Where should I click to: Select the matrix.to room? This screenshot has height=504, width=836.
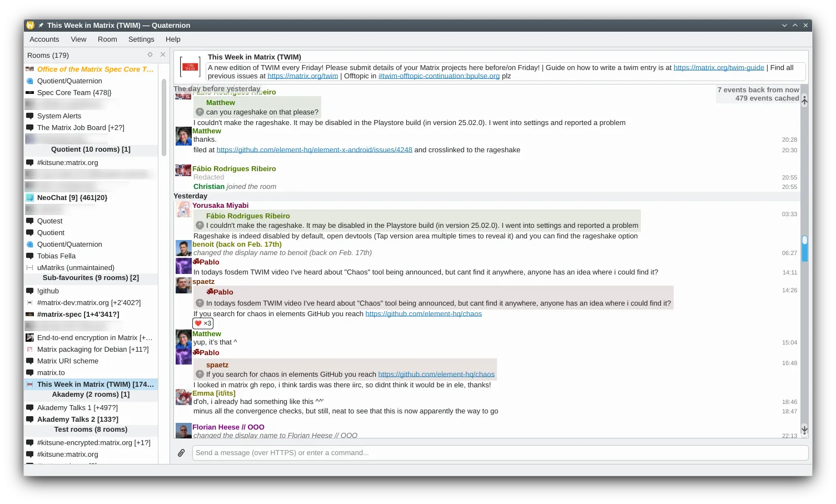tap(91, 373)
